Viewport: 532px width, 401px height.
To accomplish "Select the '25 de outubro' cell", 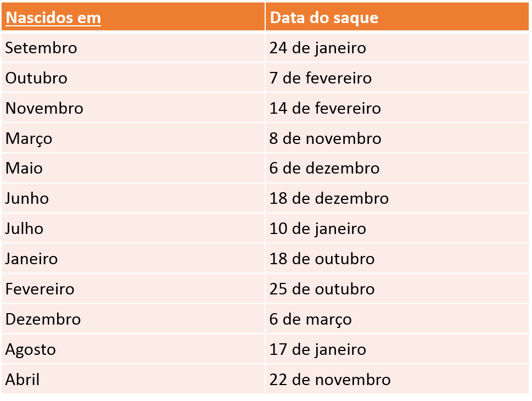I will 322,289.
